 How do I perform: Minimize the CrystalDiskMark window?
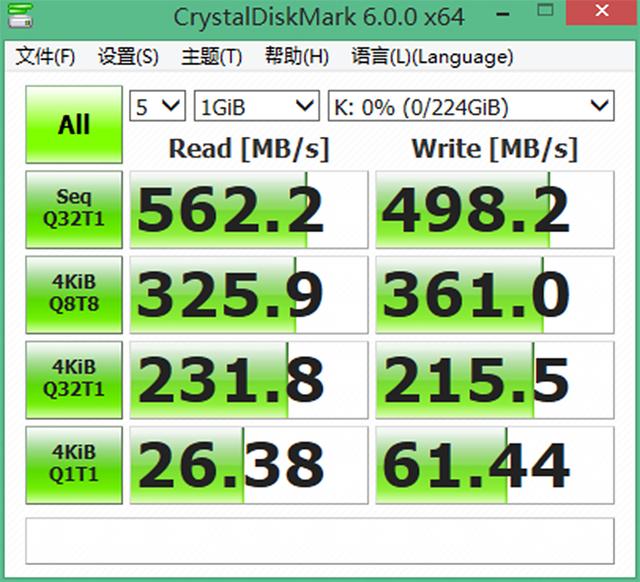click(503, 14)
